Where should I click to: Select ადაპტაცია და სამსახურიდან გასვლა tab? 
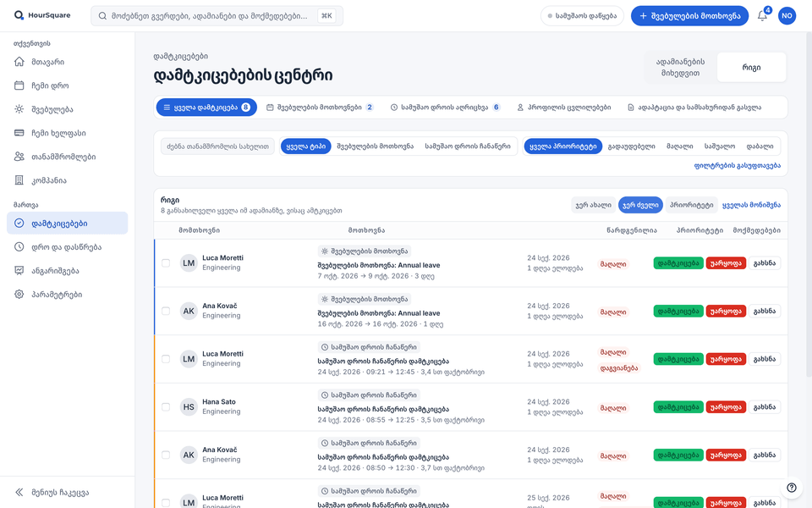click(x=694, y=108)
